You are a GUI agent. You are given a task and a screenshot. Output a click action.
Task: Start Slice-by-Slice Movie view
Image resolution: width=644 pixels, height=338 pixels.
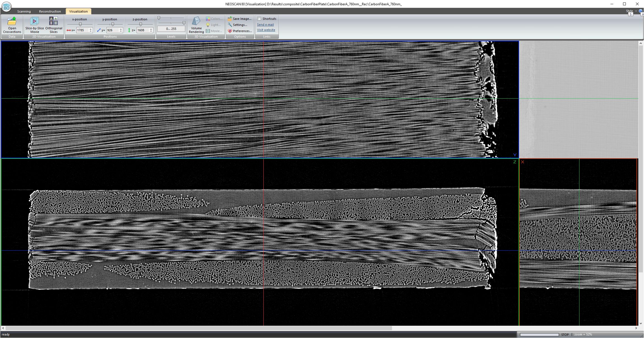pos(34,25)
